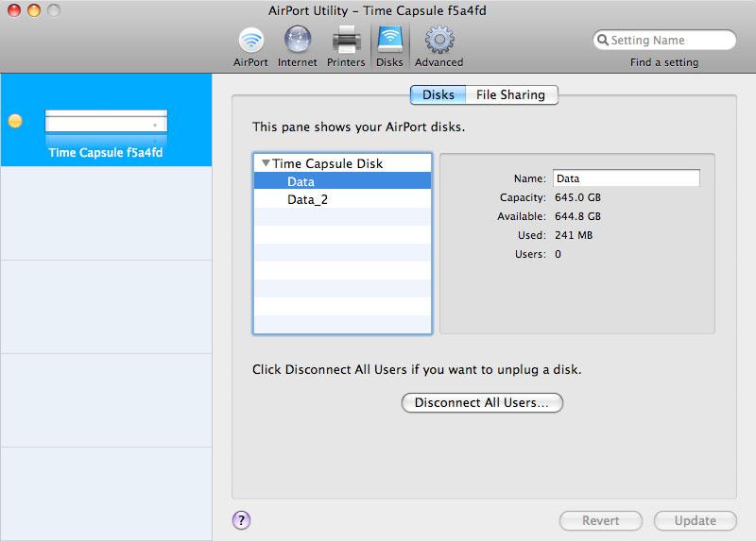The image size is (756, 541).
Task: Click the red close window button
Action: (14, 10)
